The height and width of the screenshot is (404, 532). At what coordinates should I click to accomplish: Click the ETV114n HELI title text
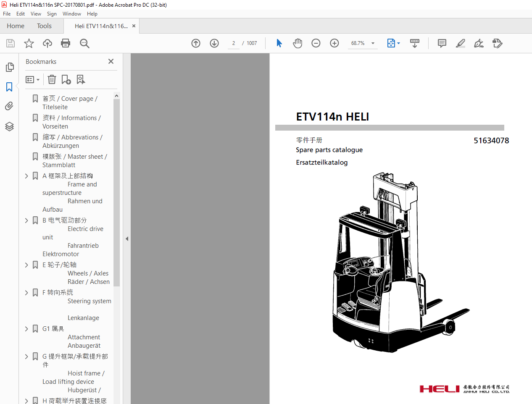tap(332, 117)
